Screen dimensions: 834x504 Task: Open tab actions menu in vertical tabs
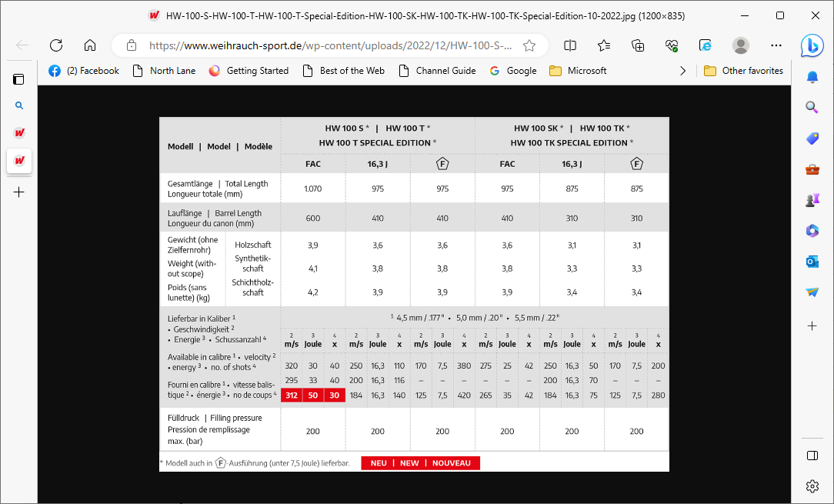pyautogui.click(x=18, y=79)
